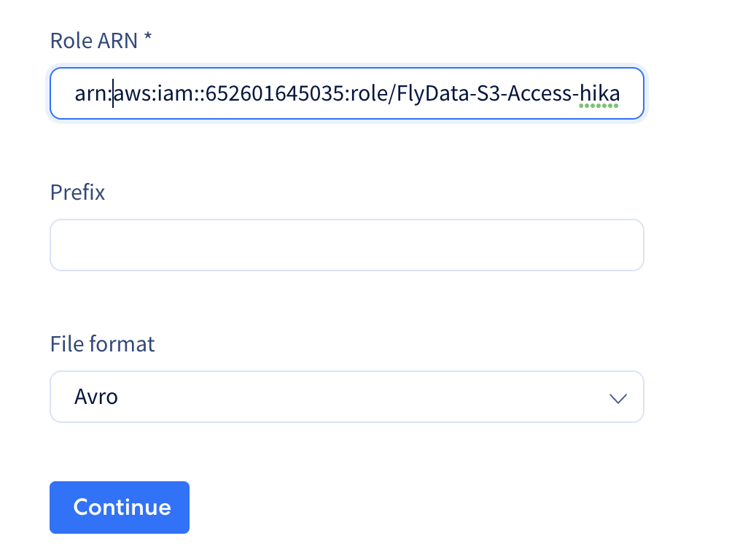
Task: Click the Prefix label text
Action: point(77,192)
